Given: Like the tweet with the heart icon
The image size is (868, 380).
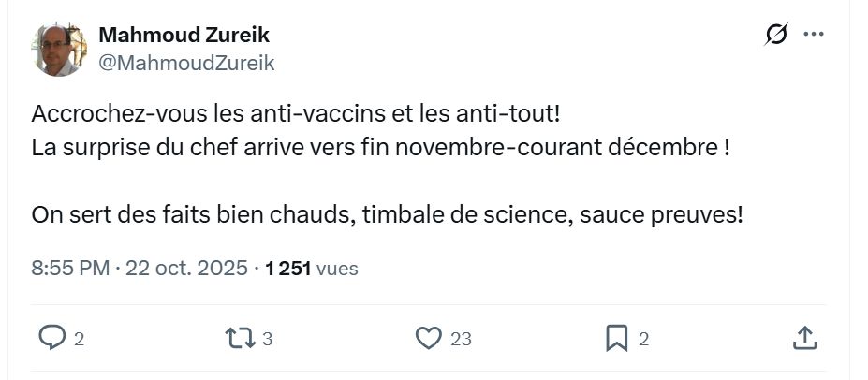Looking at the screenshot, I should point(428,338).
